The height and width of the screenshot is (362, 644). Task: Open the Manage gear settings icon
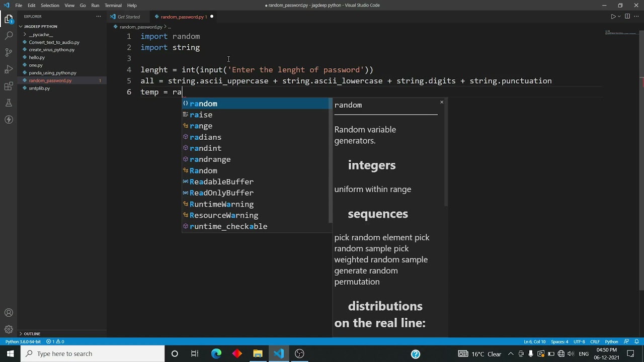pos(9,329)
